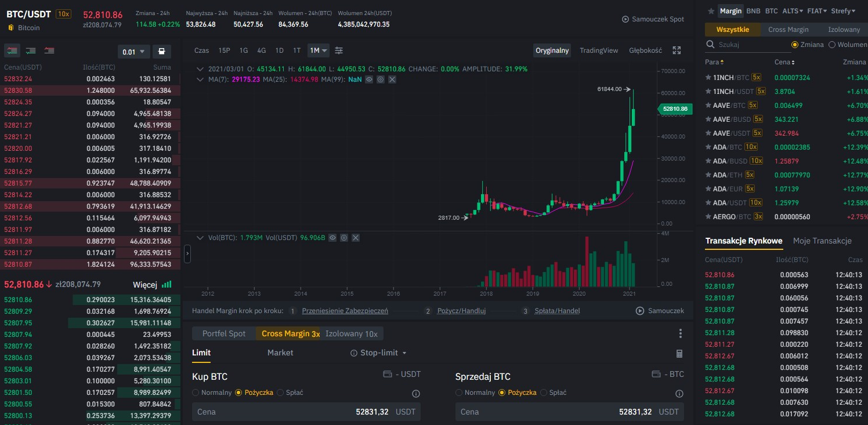This screenshot has height=425, width=868.
Task: Click the info icon in the Kup BTC form
Action: tap(415, 394)
